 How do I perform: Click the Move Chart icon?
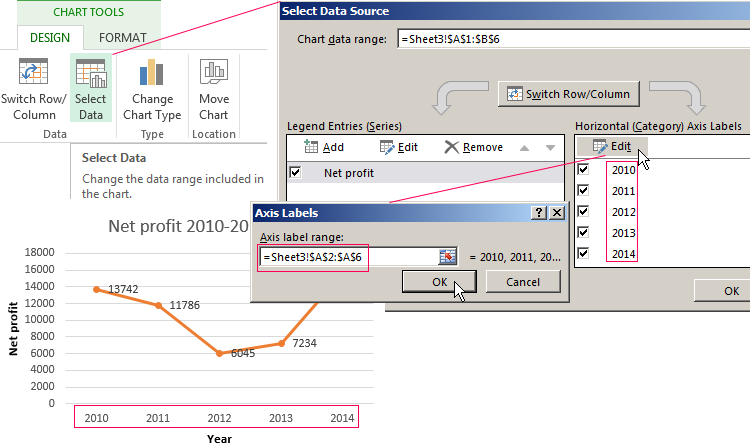[x=213, y=74]
